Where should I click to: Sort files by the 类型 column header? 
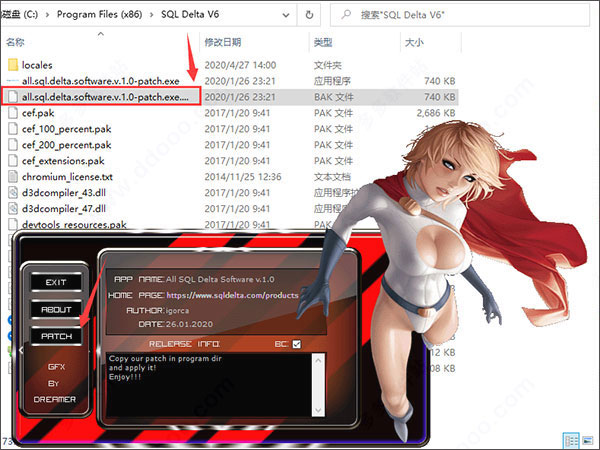pyautogui.click(x=323, y=42)
